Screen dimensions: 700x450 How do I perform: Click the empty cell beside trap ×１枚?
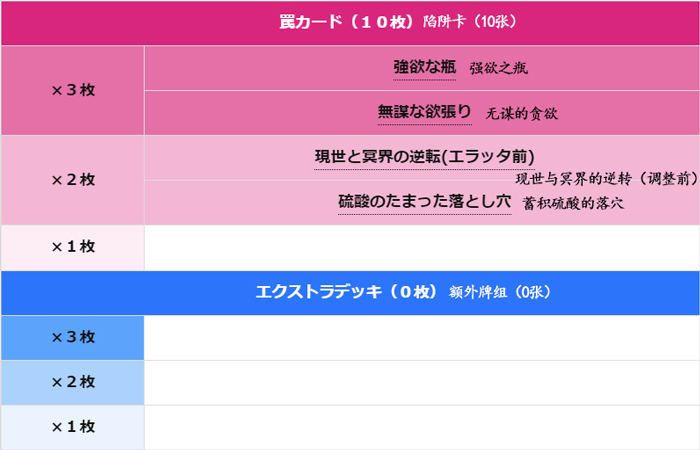tap(422, 247)
